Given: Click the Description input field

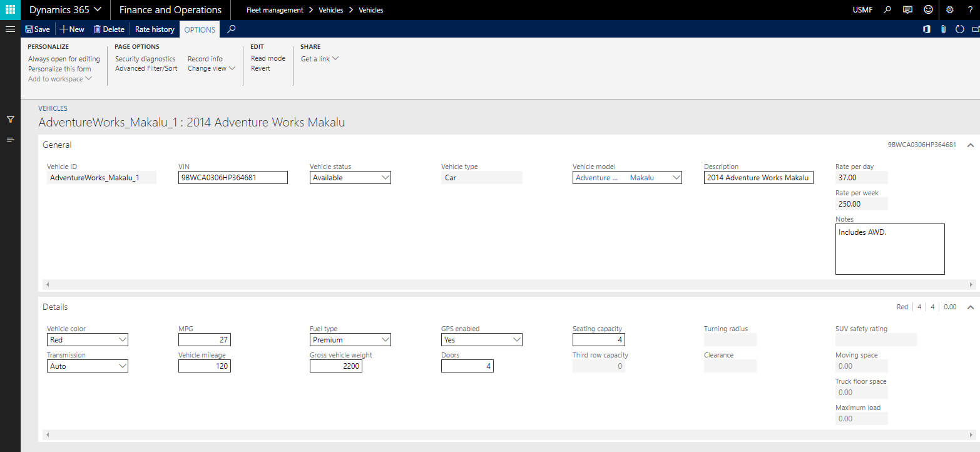Looking at the screenshot, I should coord(758,178).
